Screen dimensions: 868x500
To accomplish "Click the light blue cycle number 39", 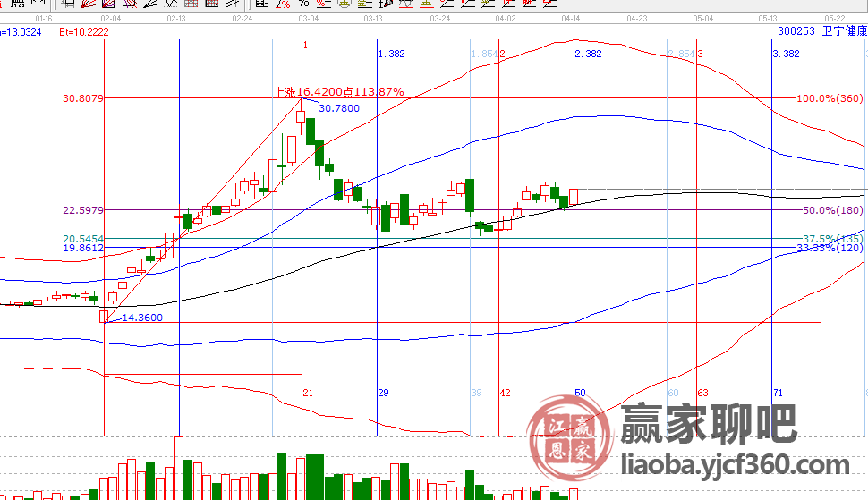I will coord(477,393).
